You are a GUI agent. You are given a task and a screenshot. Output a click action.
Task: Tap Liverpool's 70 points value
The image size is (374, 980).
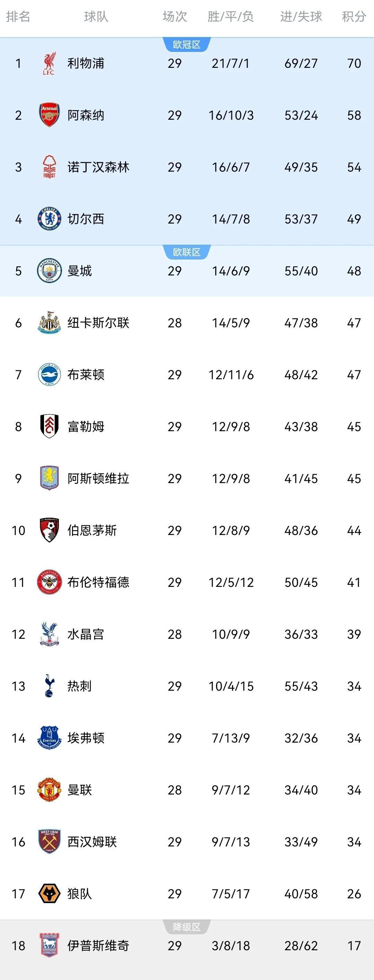(x=354, y=64)
